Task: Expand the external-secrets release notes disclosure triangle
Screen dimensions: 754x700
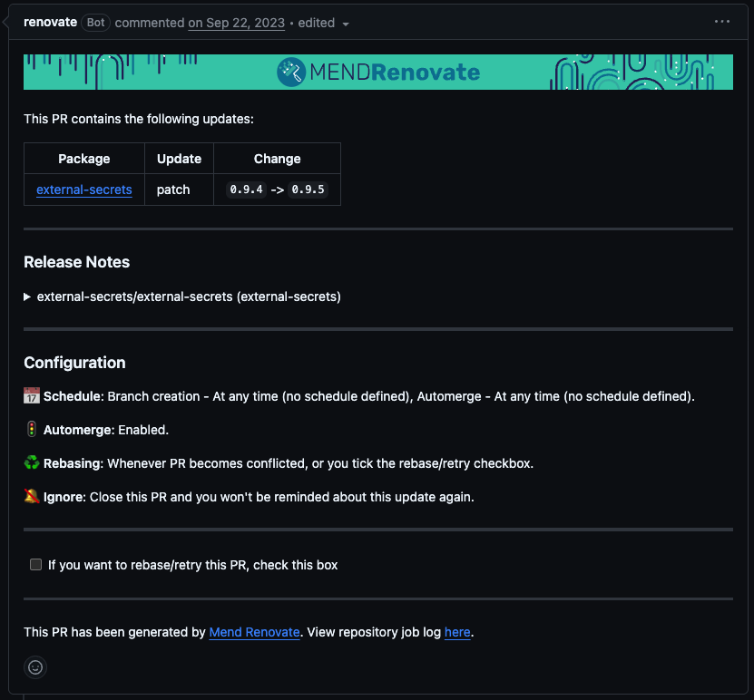Action: [27, 297]
